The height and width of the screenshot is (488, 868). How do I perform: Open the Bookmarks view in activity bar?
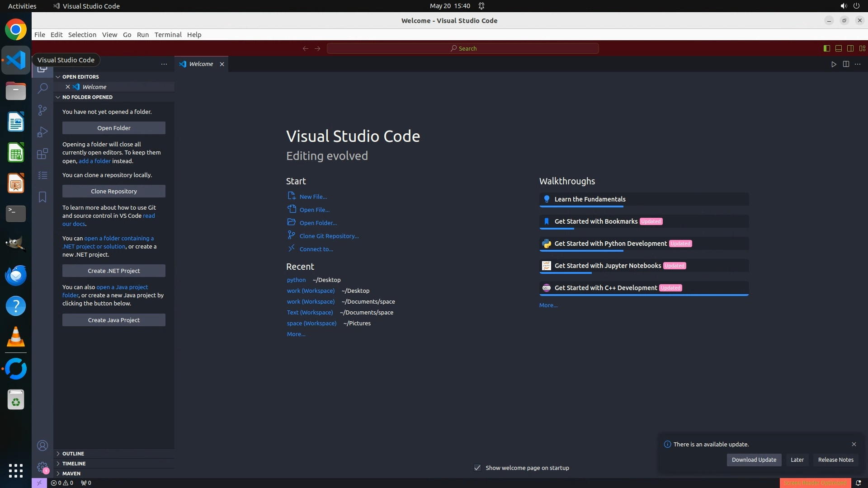tap(42, 197)
